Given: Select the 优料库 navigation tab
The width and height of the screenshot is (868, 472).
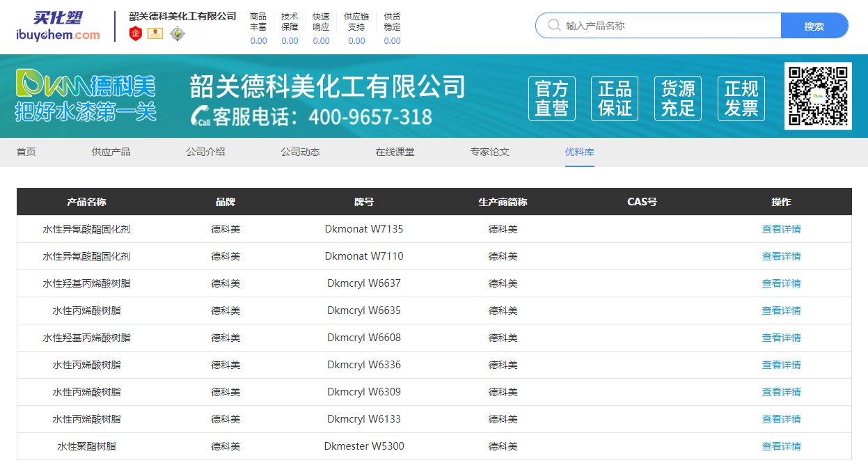Looking at the screenshot, I should click(580, 152).
